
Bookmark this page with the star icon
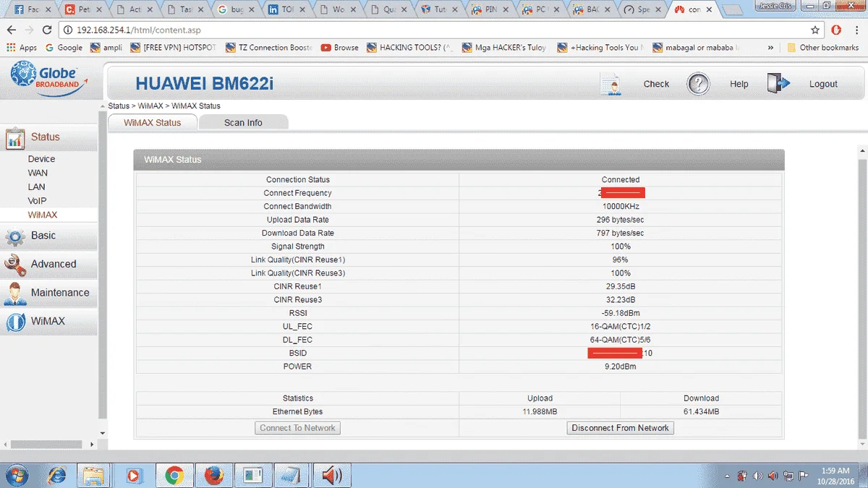(x=815, y=30)
